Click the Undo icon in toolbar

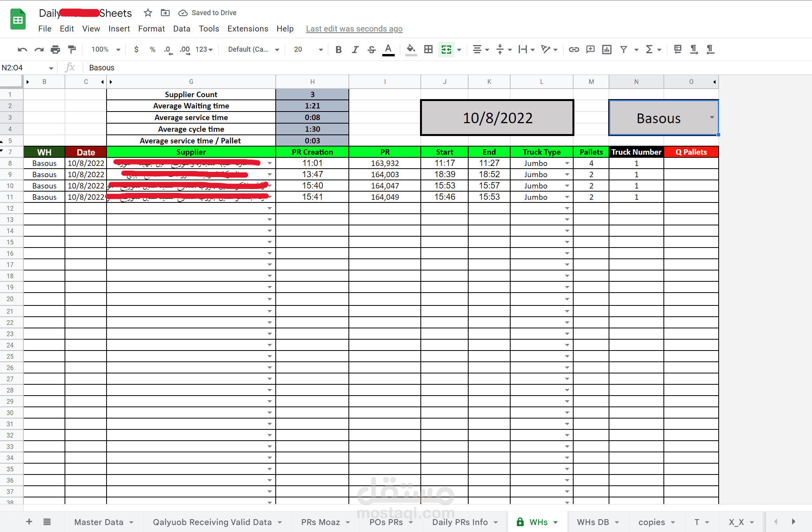(x=22, y=49)
